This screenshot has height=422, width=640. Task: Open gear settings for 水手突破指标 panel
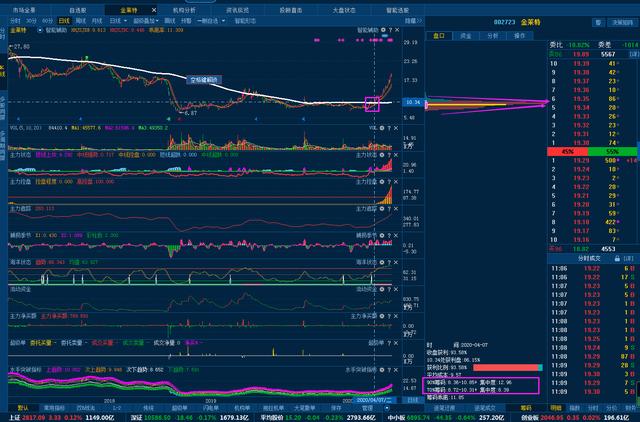pos(382,370)
